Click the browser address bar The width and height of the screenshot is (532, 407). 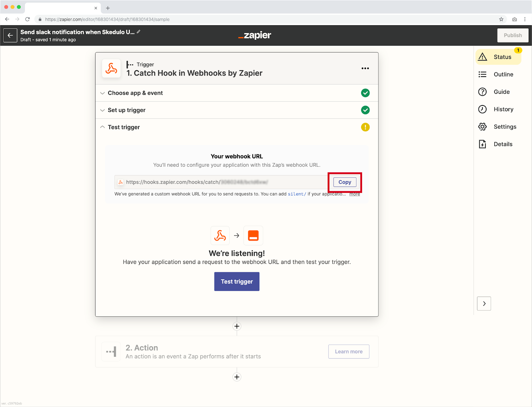[x=269, y=19]
